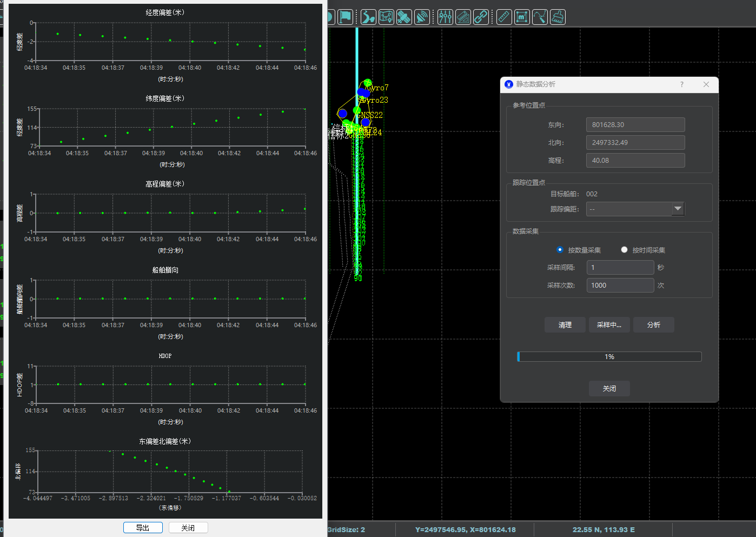756x537 pixels.
Task: Click the 静态数据分析 dialog title text
Action: pos(535,84)
